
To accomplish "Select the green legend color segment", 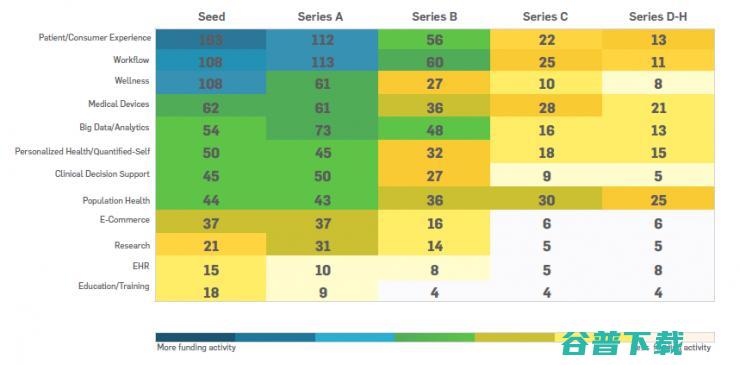I will pyautogui.click(x=435, y=337).
